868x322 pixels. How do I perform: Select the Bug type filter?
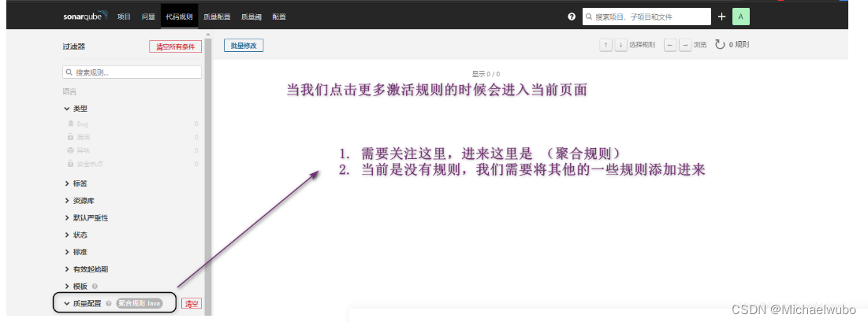tap(132, 124)
